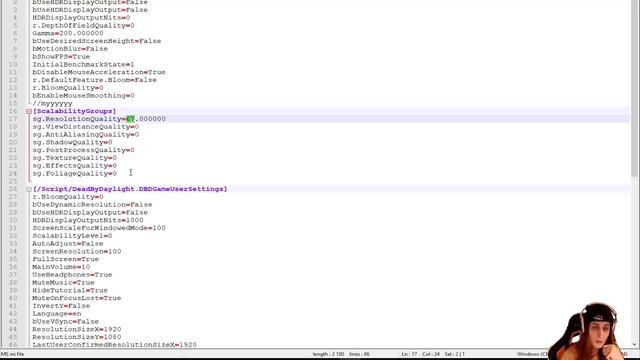Click the bUseDynamicResolution=False line

point(92,204)
